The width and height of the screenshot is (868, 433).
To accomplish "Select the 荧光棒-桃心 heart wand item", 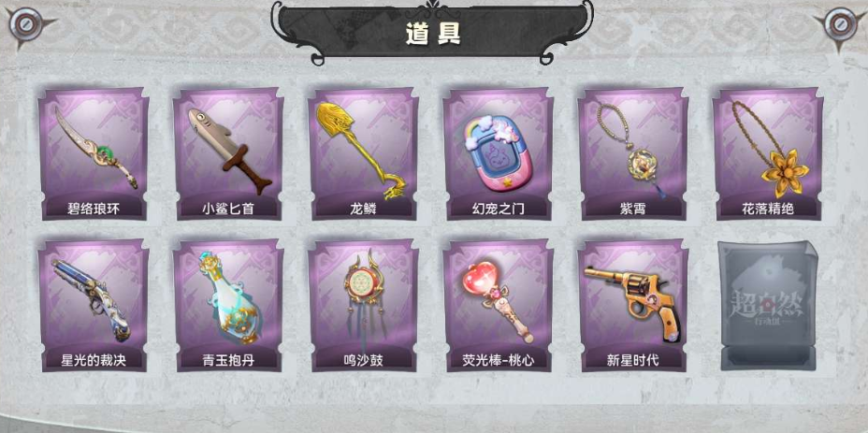I will (499, 305).
